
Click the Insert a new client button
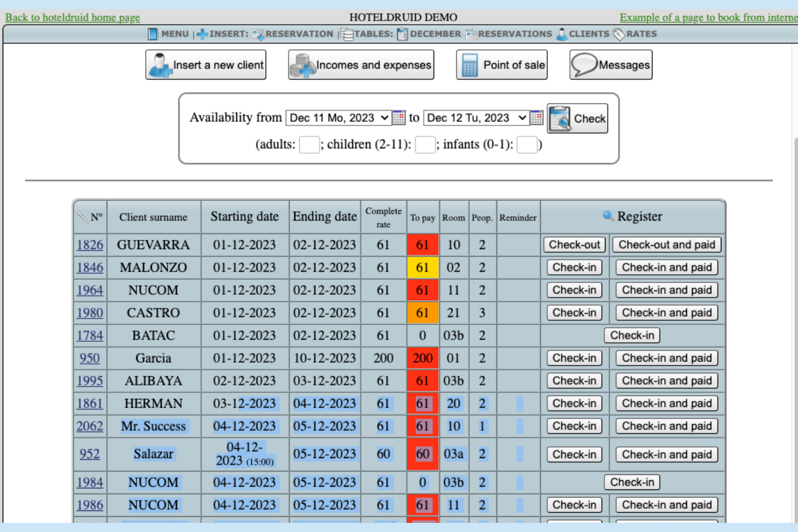tap(205, 64)
